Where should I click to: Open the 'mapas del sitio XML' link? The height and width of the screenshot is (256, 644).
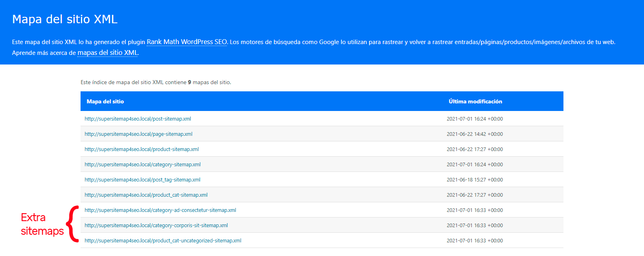point(108,52)
